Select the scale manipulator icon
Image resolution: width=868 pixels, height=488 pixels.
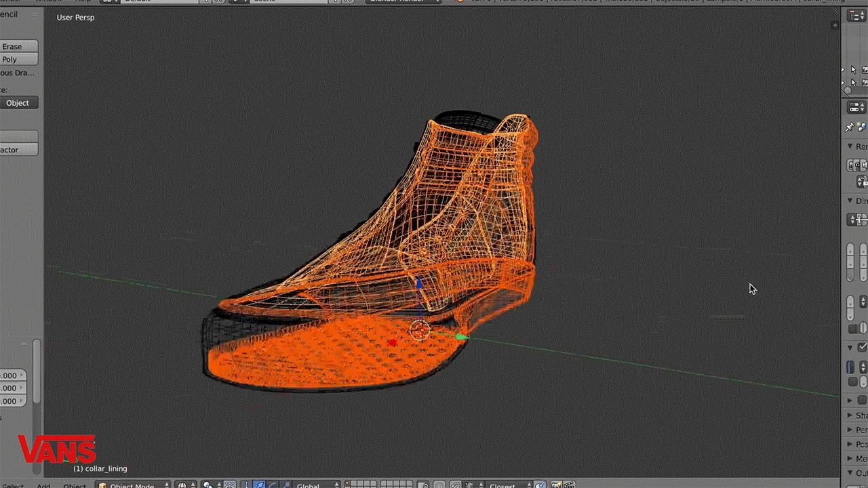coord(286,486)
